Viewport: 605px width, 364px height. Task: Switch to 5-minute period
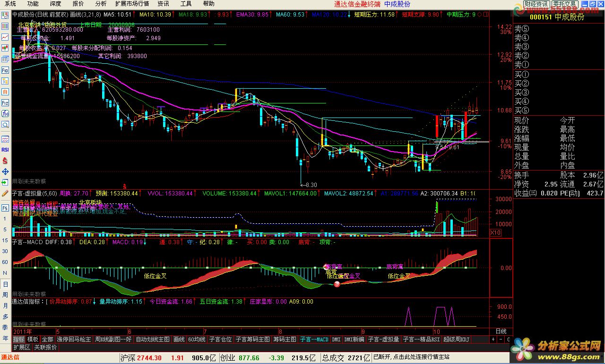point(5,229)
